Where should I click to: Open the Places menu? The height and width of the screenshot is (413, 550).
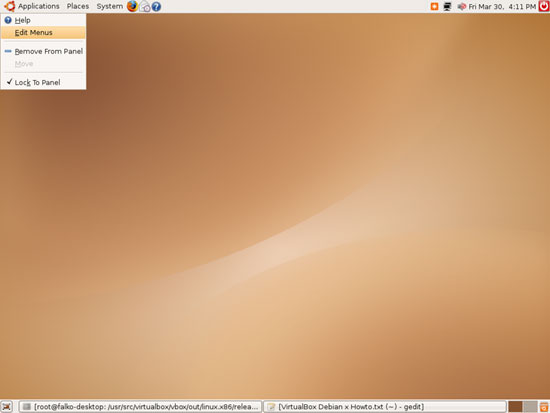pyautogui.click(x=78, y=6)
